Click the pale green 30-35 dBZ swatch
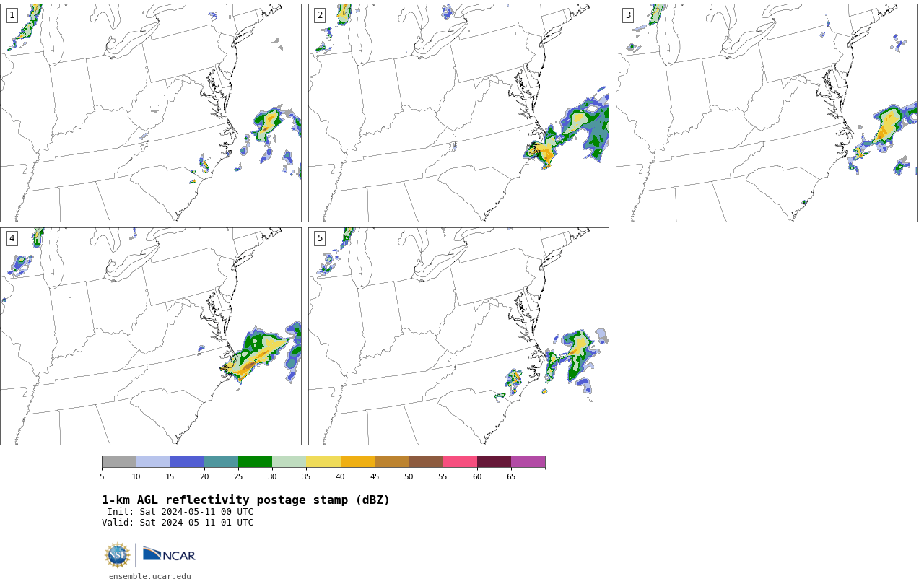This screenshot has height=584, width=924. (289, 462)
